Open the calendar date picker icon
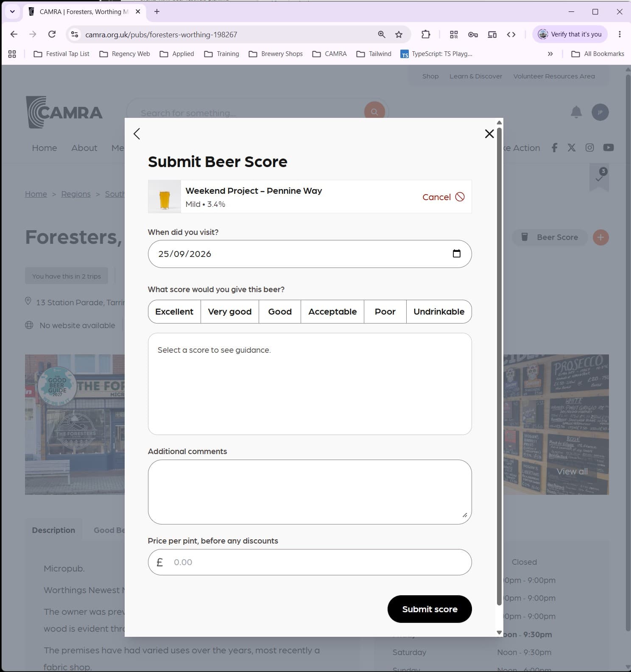Image resolution: width=631 pixels, height=672 pixels. pyautogui.click(x=456, y=254)
